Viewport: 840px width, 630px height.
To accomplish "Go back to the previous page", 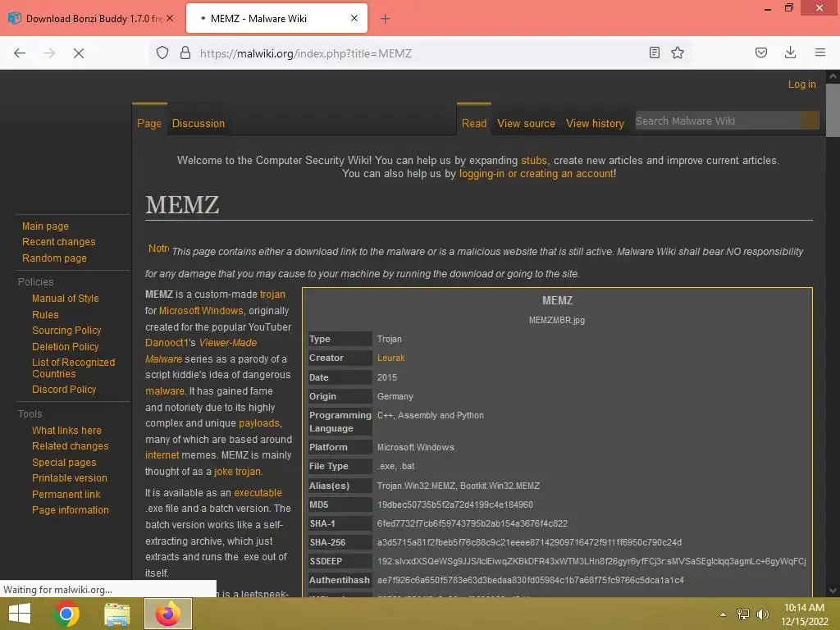I will [x=20, y=53].
